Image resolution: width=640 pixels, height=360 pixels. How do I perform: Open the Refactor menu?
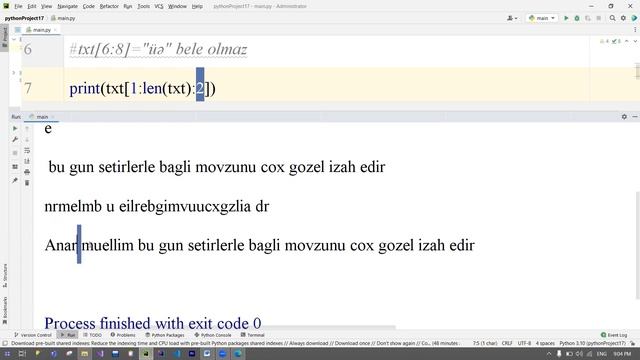(x=109, y=6)
